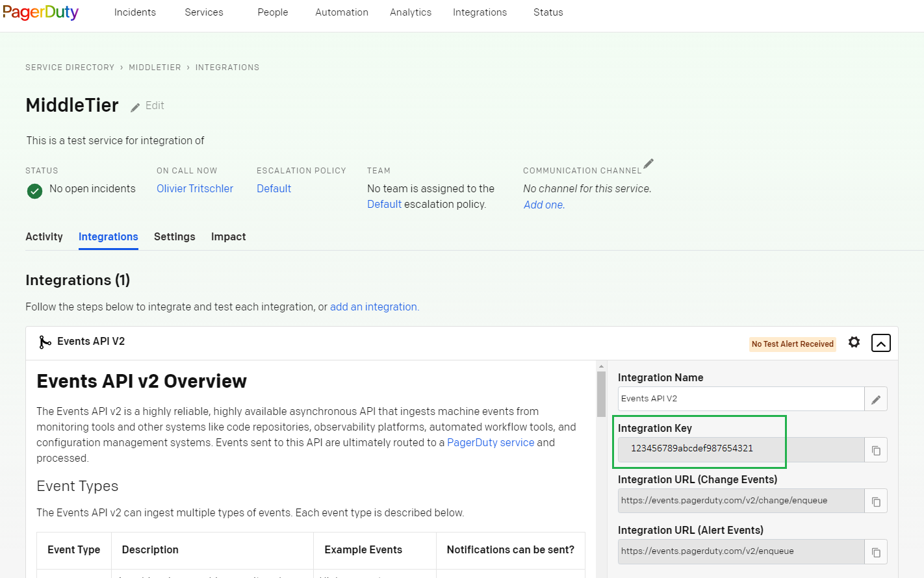Click the Integration Key value field
Viewport: 924px width, 578px height.
[741, 449]
